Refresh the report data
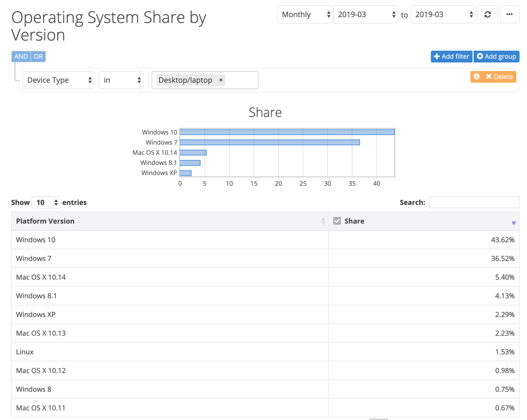 pyautogui.click(x=487, y=14)
